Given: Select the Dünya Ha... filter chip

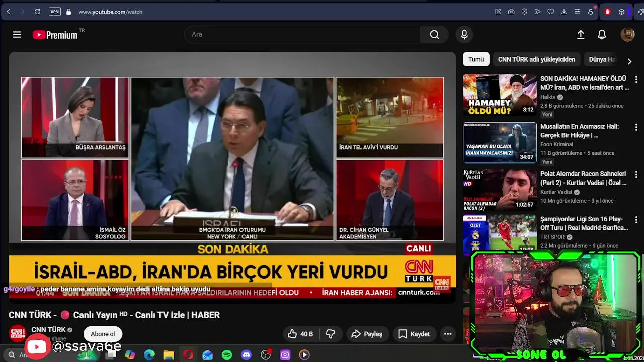Looking at the screenshot, I should [x=602, y=59].
